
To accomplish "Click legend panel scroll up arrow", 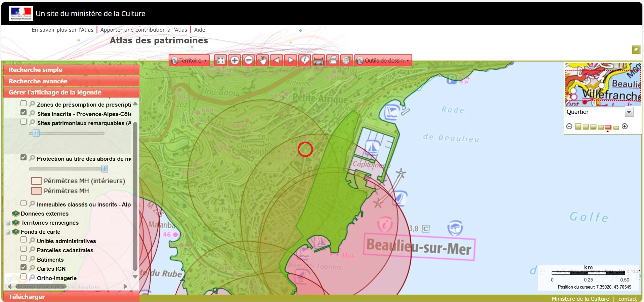I will click(x=135, y=104).
